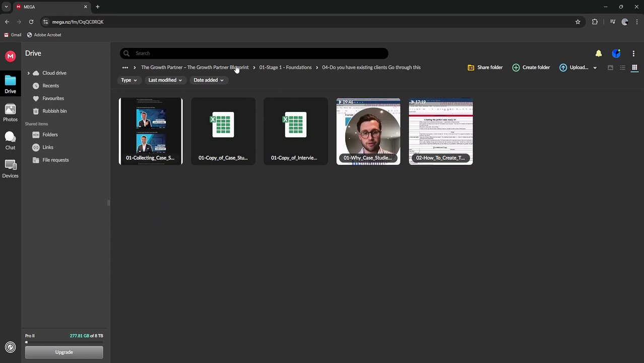This screenshot has width=644, height=363.
Task: Open Recents in the sidebar
Action: click(x=50, y=86)
